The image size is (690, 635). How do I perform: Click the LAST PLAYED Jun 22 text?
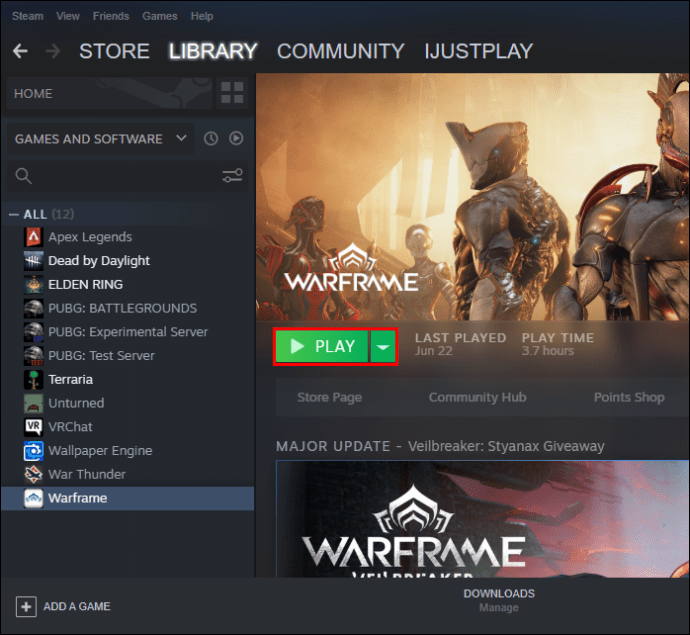460,344
